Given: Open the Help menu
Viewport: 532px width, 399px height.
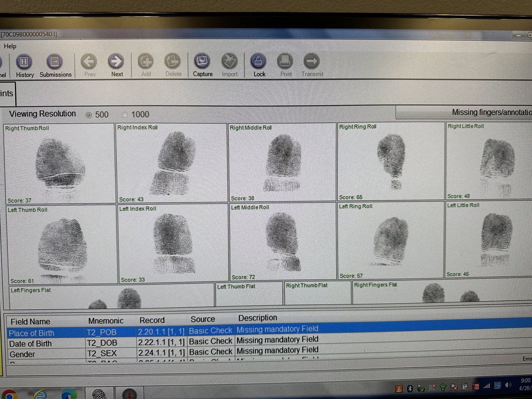Looking at the screenshot, I should [x=11, y=46].
